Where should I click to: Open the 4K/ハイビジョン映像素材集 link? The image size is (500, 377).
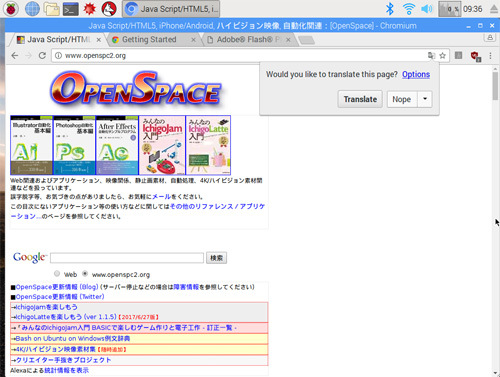point(56,349)
